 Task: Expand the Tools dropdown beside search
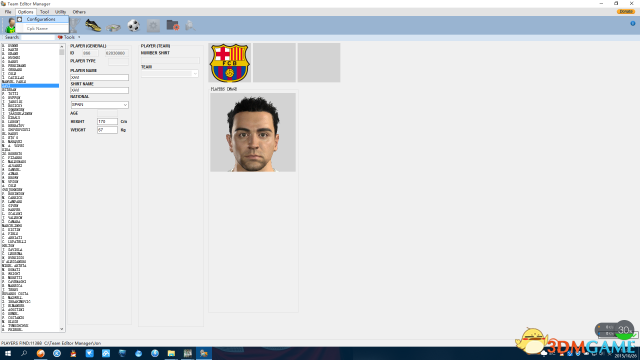[69, 37]
